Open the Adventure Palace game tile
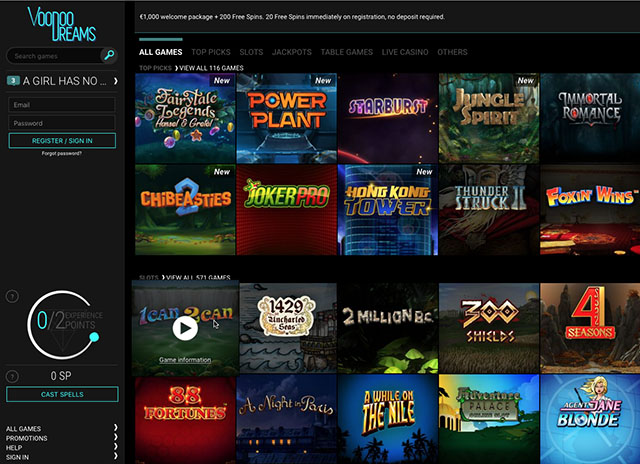Viewport: 640px width, 464px height. (x=489, y=420)
